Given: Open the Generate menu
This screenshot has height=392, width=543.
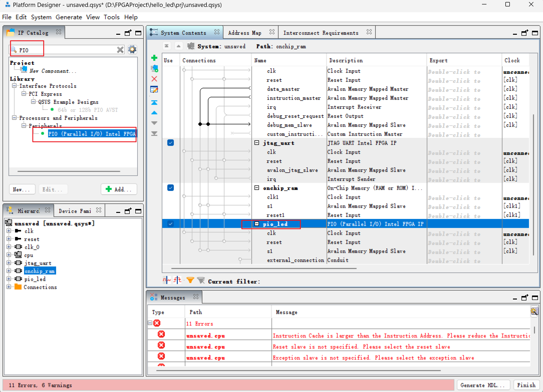Looking at the screenshot, I should click(x=69, y=17).
